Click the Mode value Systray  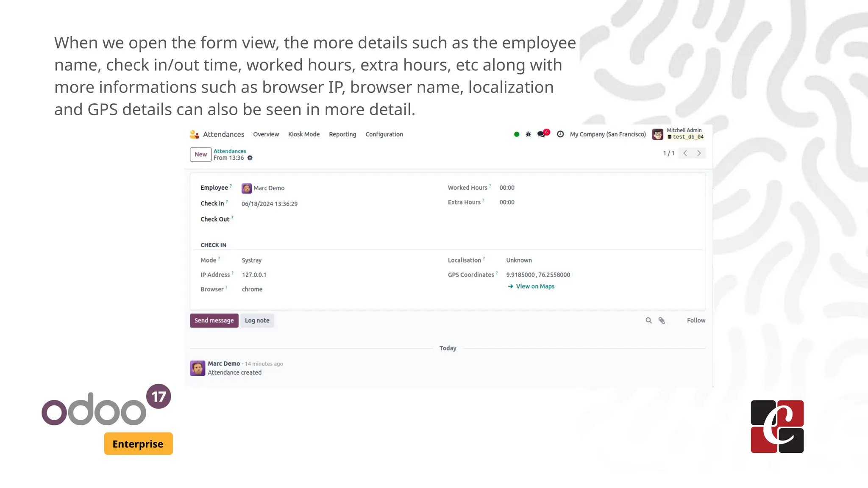tap(252, 260)
